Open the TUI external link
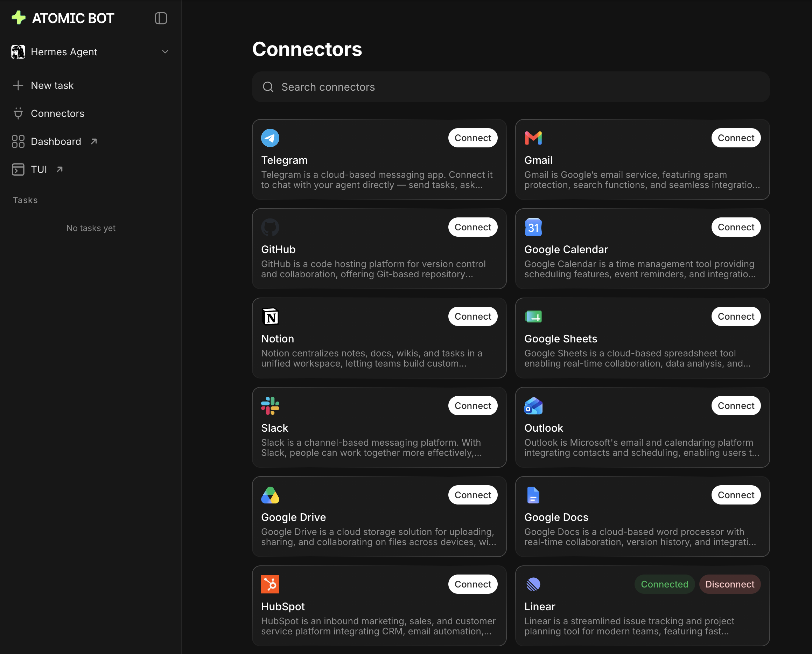Screen dimensions: 812x654 pyautogui.click(x=38, y=169)
